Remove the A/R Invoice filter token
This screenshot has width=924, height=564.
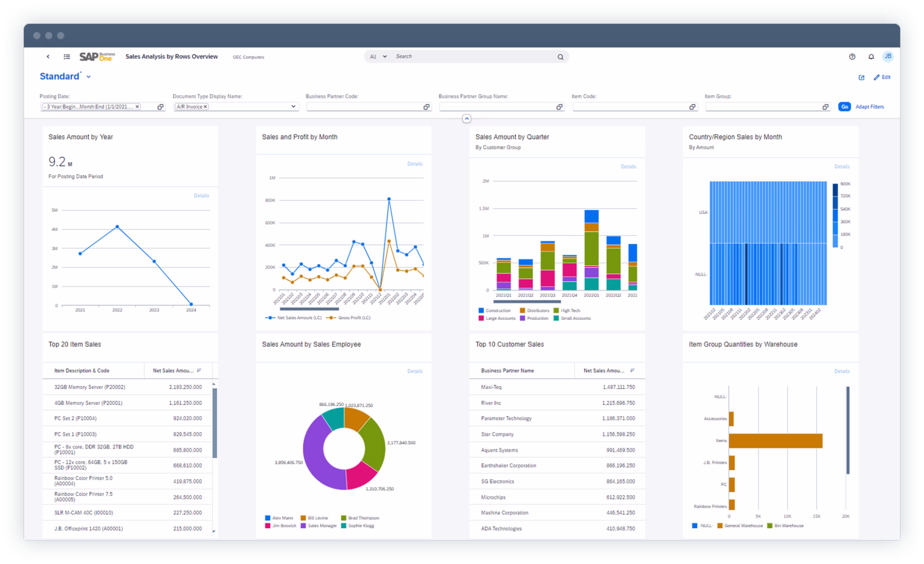coord(205,107)
